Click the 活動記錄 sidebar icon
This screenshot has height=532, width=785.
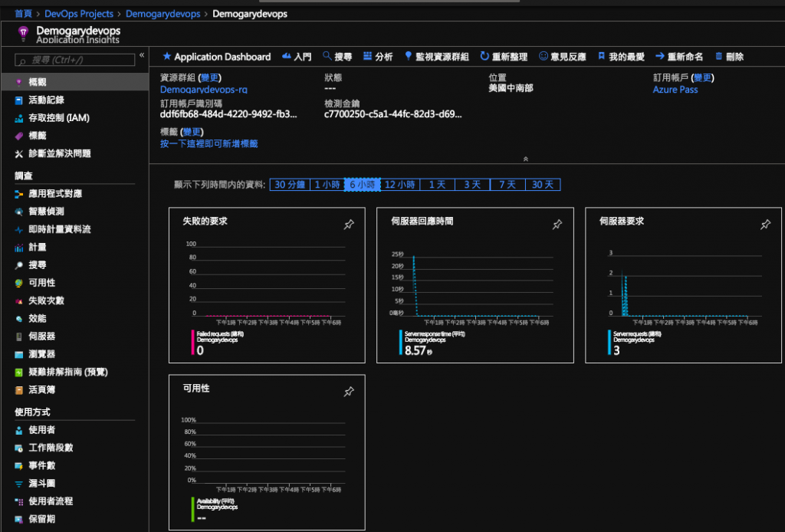tap(18, 100)
